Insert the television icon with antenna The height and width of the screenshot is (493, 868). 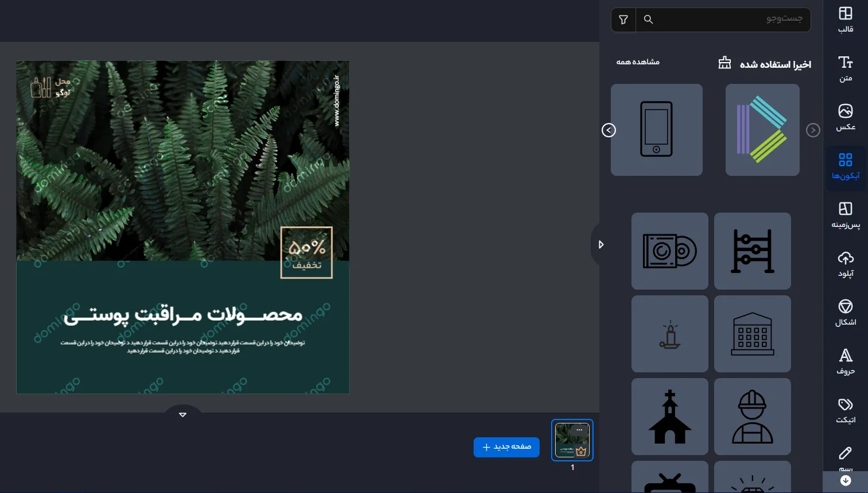click(x=670, y=477)
